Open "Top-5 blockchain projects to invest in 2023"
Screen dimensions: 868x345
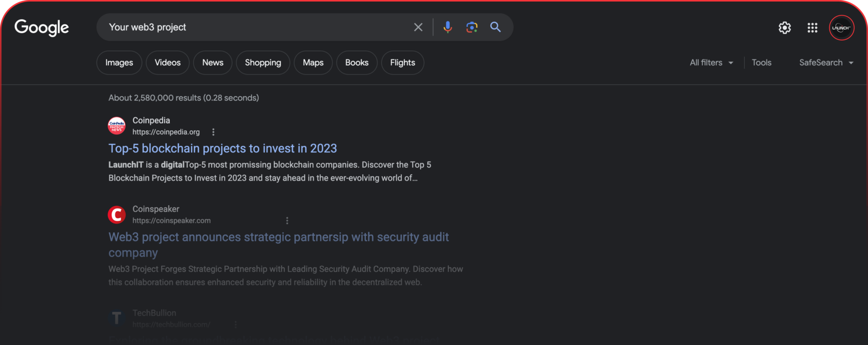222,148
